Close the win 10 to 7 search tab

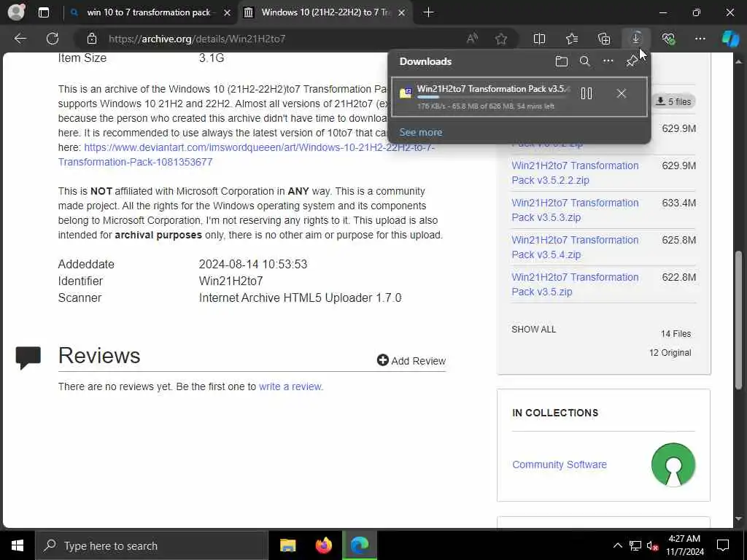click(228, 12)
